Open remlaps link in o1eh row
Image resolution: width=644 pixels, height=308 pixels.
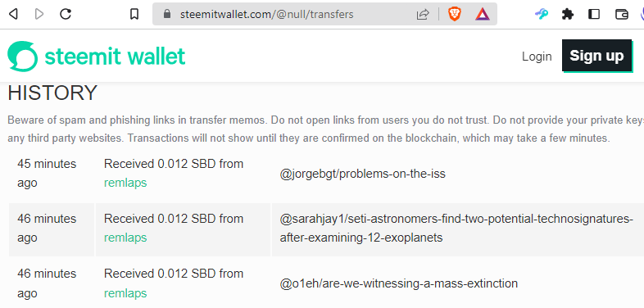coord(125,293)
